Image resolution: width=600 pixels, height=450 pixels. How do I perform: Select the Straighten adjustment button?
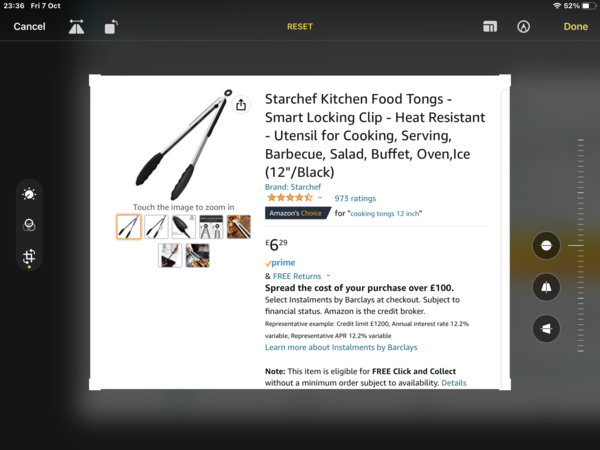pos(546,246)
